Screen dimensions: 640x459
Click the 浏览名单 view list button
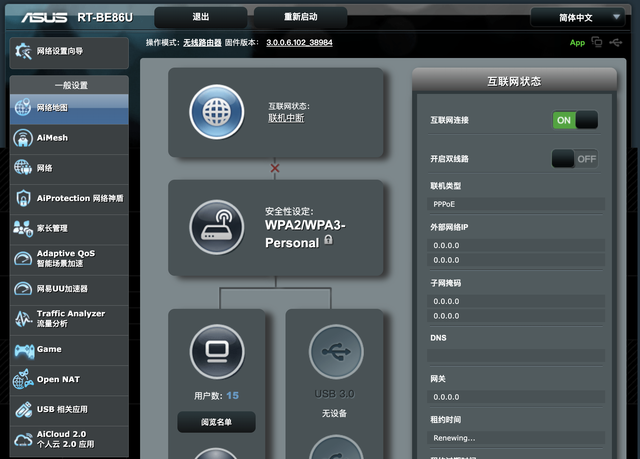216,422
